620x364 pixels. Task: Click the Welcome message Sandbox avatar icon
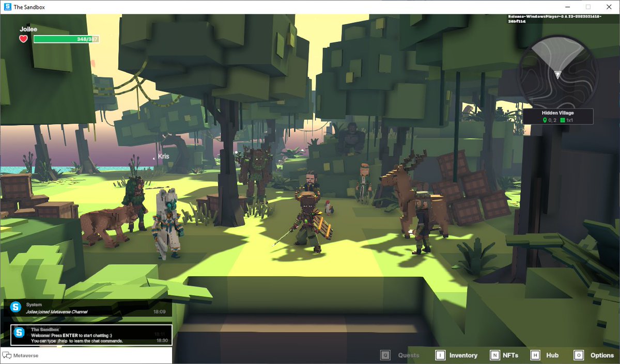click(x=20, y=333)
